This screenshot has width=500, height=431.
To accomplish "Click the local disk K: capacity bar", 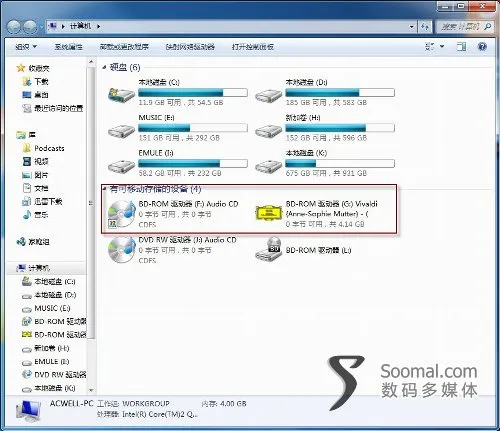I will (x=340, y=163).
